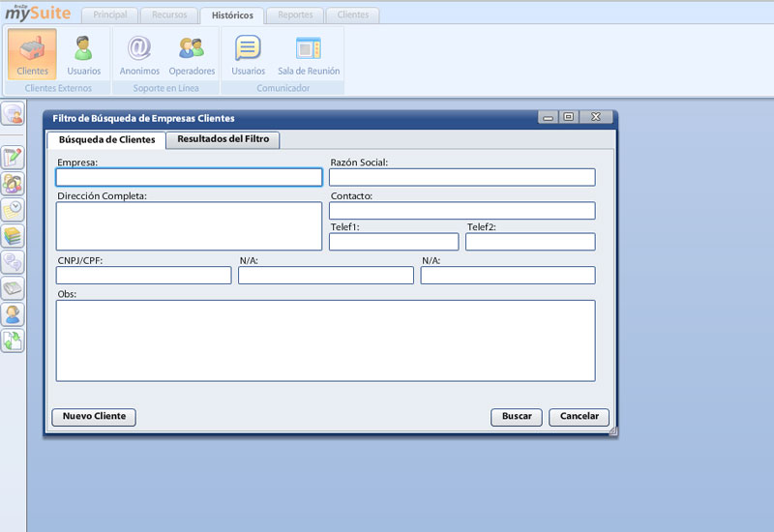Image resolution: width=774 pixels, height=532 pixels.
Task: Open the Sala de Reunión icon
Action: 309,53
